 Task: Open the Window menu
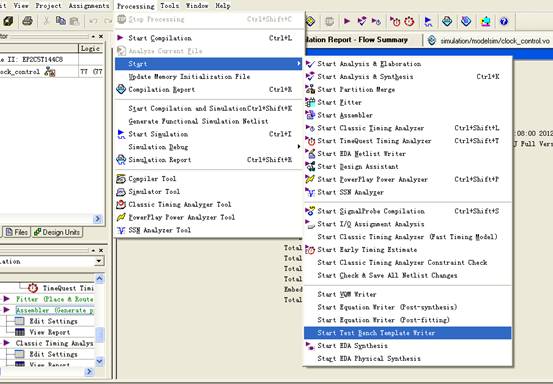click(197, 6)
